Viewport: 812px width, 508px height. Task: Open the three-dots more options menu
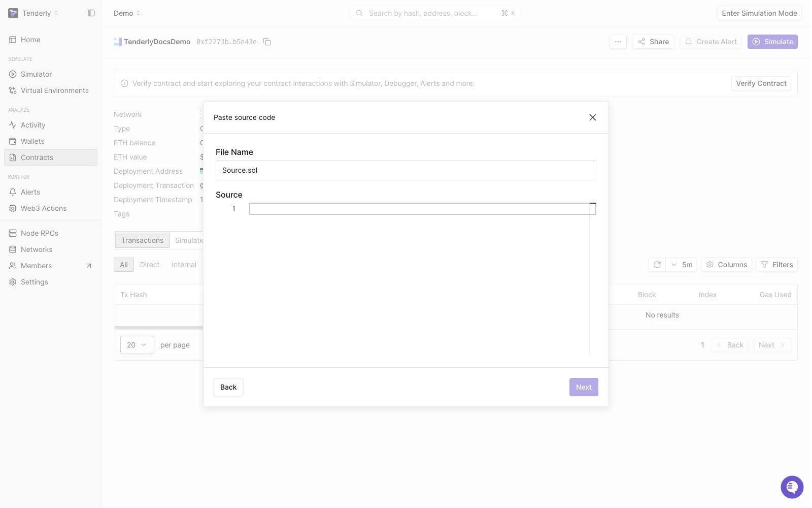click(x=618, y=42)
